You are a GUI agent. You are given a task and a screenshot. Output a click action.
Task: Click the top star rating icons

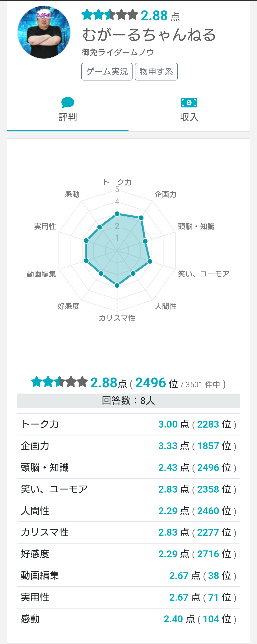pyautogui.click(x=110, y=15)
